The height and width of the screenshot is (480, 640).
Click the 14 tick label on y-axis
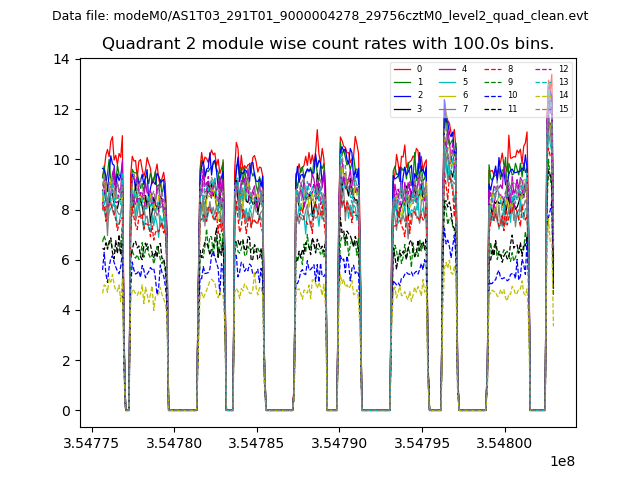61,59
